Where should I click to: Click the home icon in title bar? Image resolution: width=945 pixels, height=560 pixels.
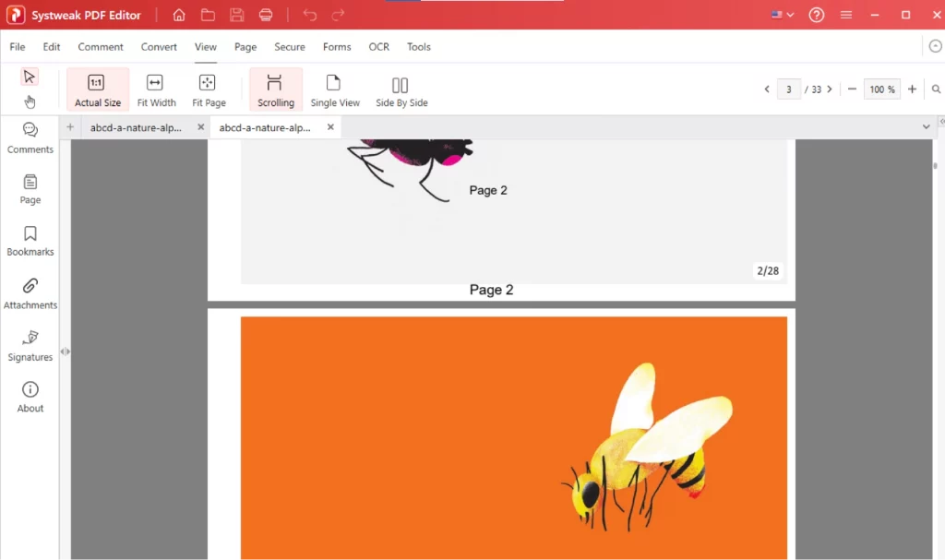[179, 15]
